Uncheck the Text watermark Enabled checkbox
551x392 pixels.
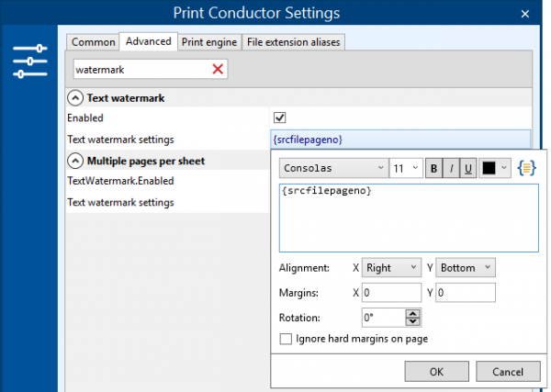[x=280, y=118]
